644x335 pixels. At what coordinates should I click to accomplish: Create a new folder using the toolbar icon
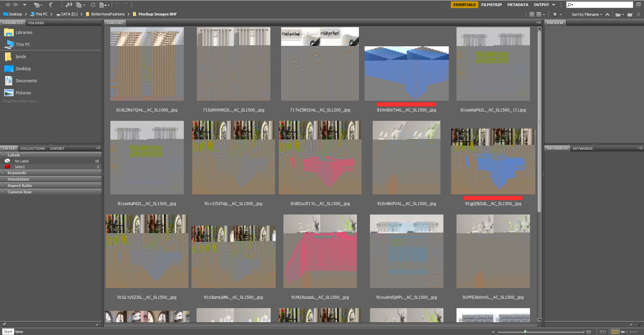click(x=630, y=14)
